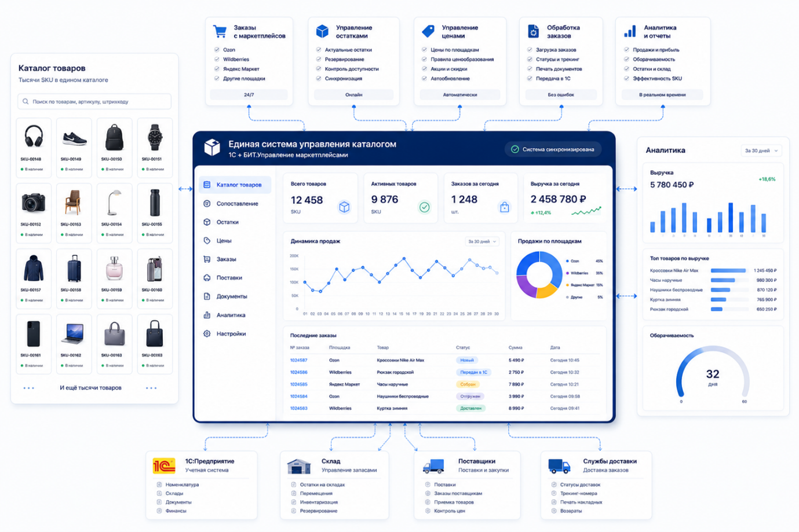Click the Кроссовки Nike Air Max revenue bar

pyautogui.click(x=728, y=270)
